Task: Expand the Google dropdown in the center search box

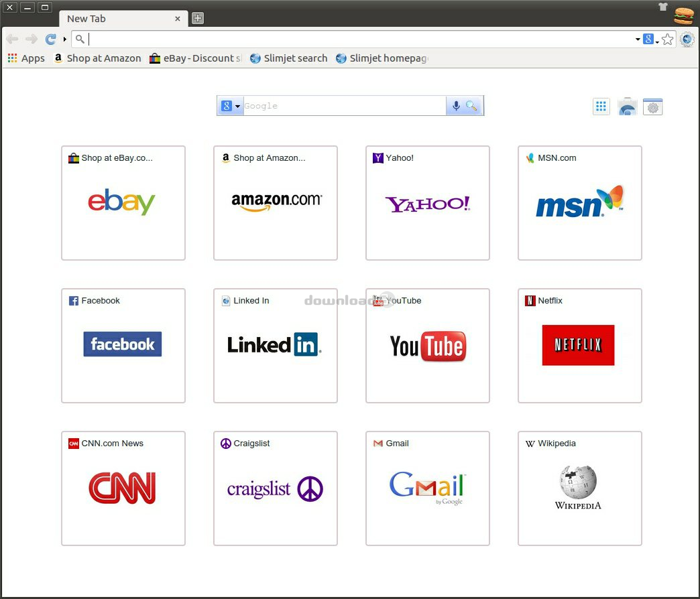Action: (237, 105)
